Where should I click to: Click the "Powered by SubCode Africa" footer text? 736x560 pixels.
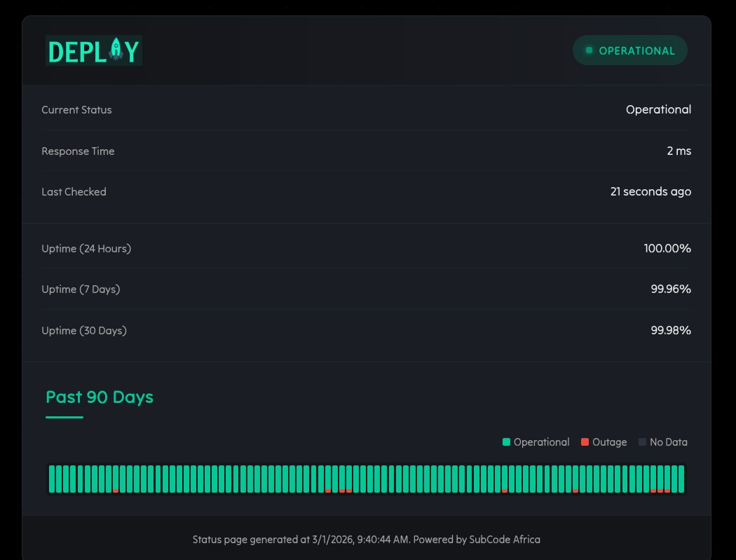click(477, 540)
